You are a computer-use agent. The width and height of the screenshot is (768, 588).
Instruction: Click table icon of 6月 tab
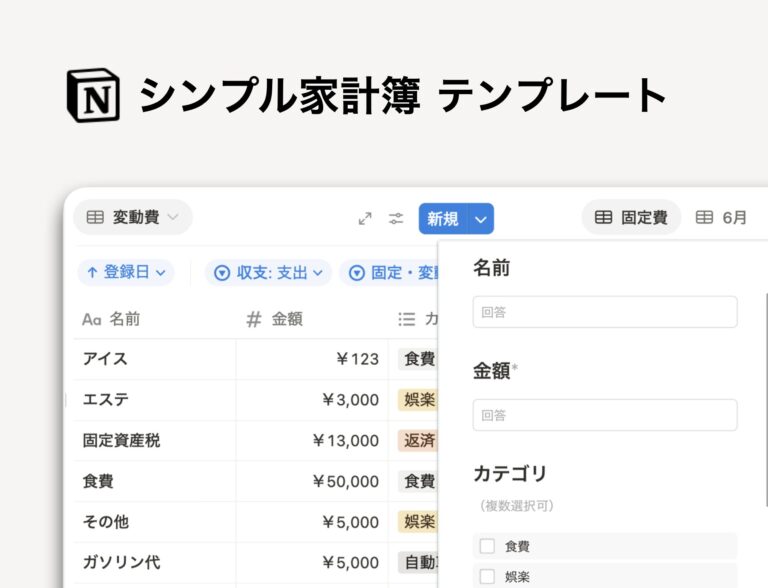click(704, 217)
